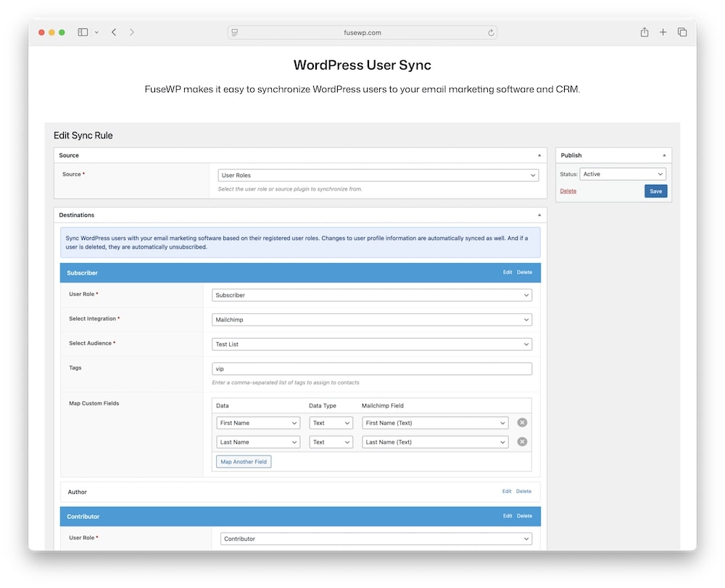The width and height of the screenshot is (725, 588).
Task: Click Edit on the Subscriber header
Action: pyautogui.click(x=507, y=273)
